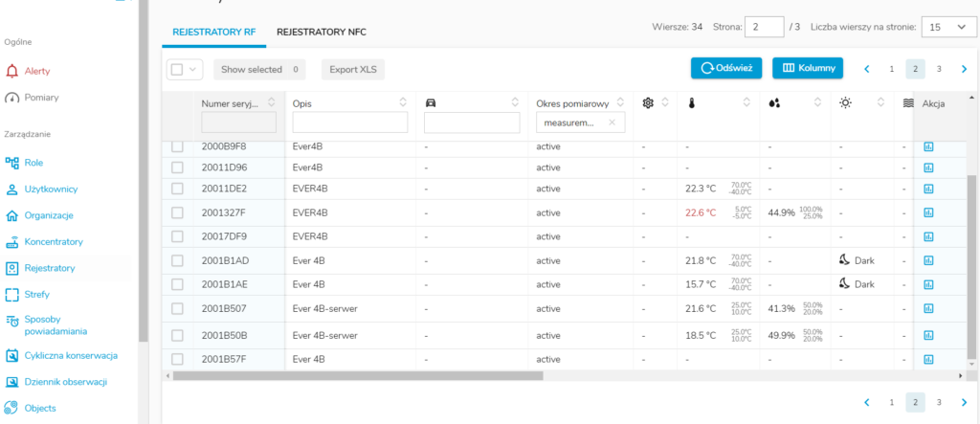Click the Sposoby powiadamiania icon
980x424 pixels.
click(x=11, y=321)
